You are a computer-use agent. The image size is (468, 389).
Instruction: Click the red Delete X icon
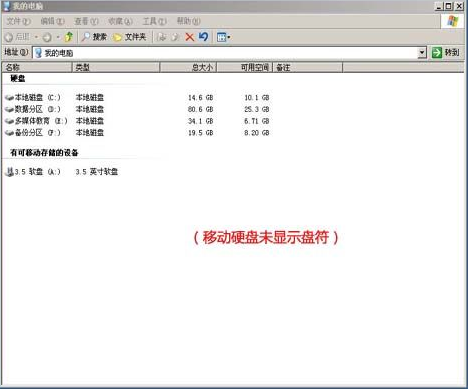[x=190, y=37]
